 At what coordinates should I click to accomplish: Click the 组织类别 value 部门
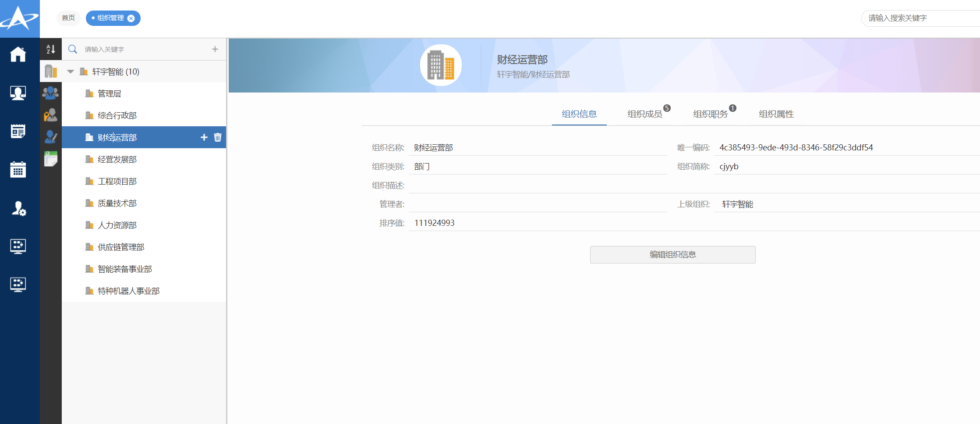point(422,167)
